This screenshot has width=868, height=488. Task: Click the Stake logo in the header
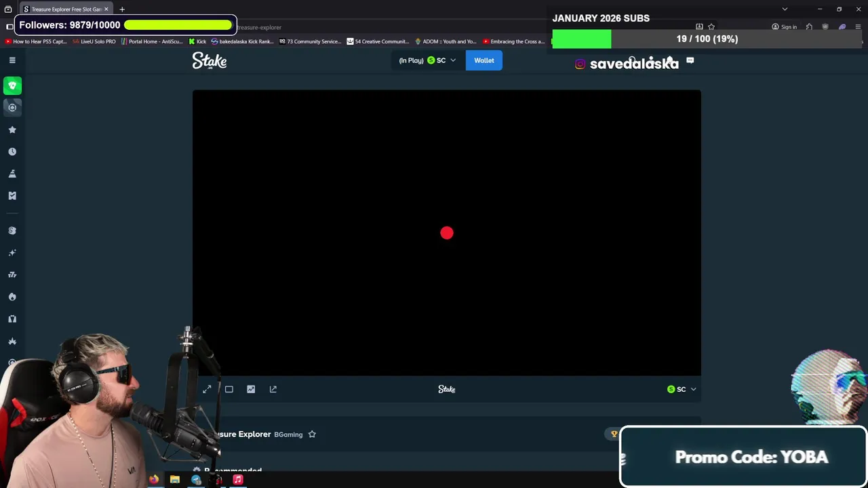pyautogui.click(x=210, y=60)
